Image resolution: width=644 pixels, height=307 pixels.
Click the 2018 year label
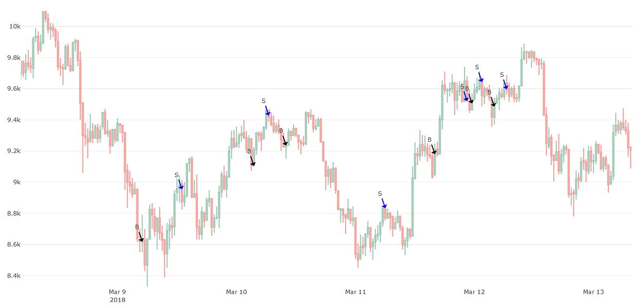[117, 300]
